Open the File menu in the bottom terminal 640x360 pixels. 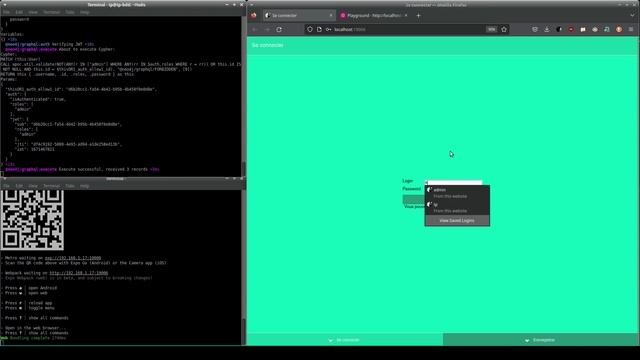pyautogui.click(x=6, y=186)
